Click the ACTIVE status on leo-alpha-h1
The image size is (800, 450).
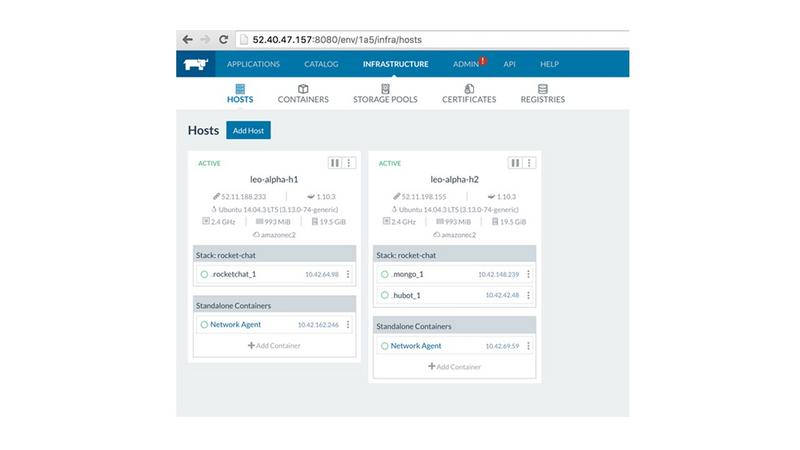tap(209, 163)
